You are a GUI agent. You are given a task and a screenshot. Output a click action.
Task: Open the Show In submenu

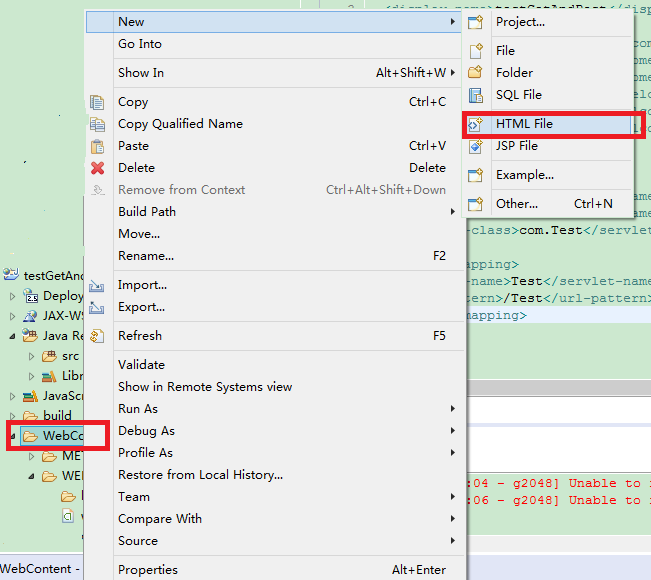(x=274, y=73)
